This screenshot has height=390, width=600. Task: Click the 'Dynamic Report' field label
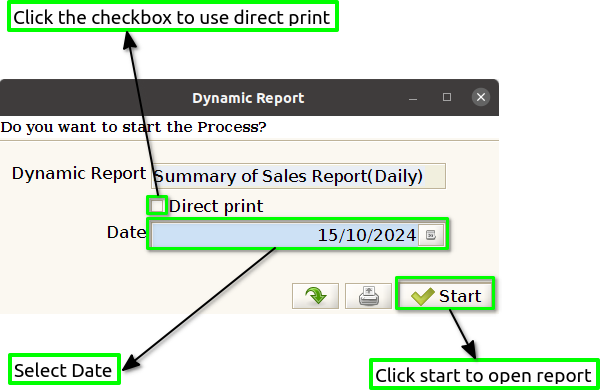pyautogui.click(x=79, y=173)
